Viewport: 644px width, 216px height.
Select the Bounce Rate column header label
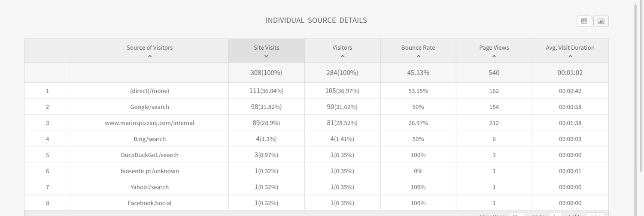[418, 48]
